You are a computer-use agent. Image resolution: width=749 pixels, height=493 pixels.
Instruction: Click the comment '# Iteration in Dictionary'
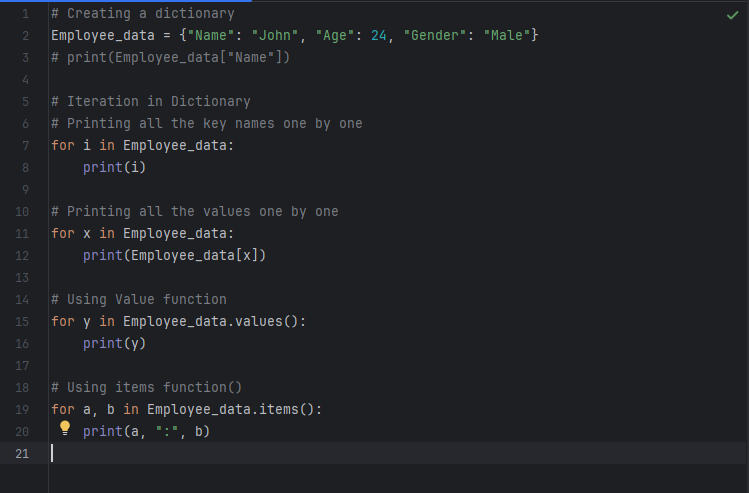(151, 101)
